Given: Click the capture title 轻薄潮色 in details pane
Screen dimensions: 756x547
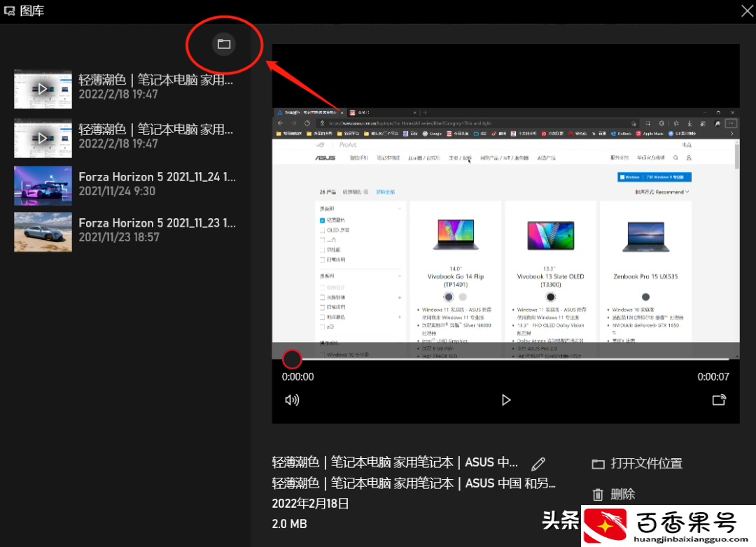Looking at the screenshot, I should click(395, 462).
